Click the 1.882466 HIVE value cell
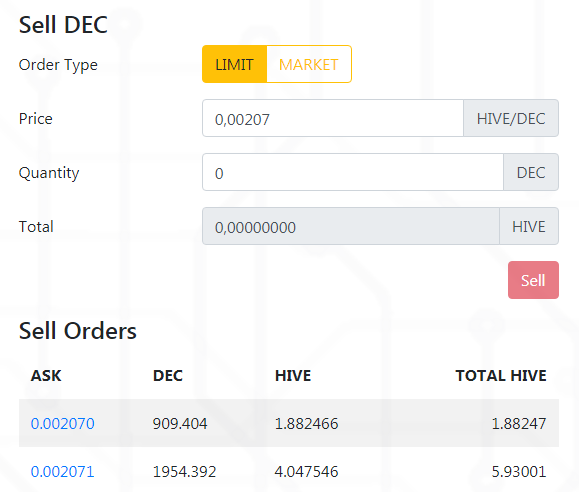Image resolution: width=579 pixels, height=492 pixels. point(306,423)
